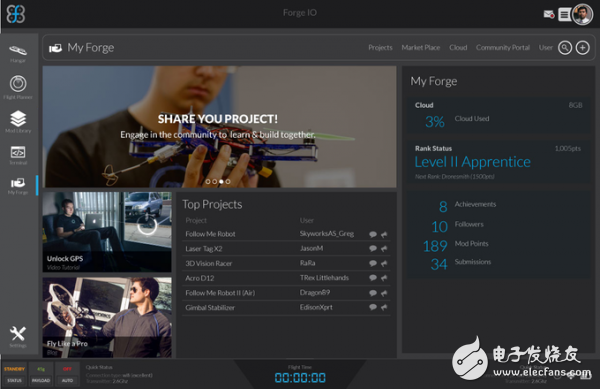This screenshot has width=600, height=389.
Task: Click the My Forge header hand icon
Action: pos(55,48)
